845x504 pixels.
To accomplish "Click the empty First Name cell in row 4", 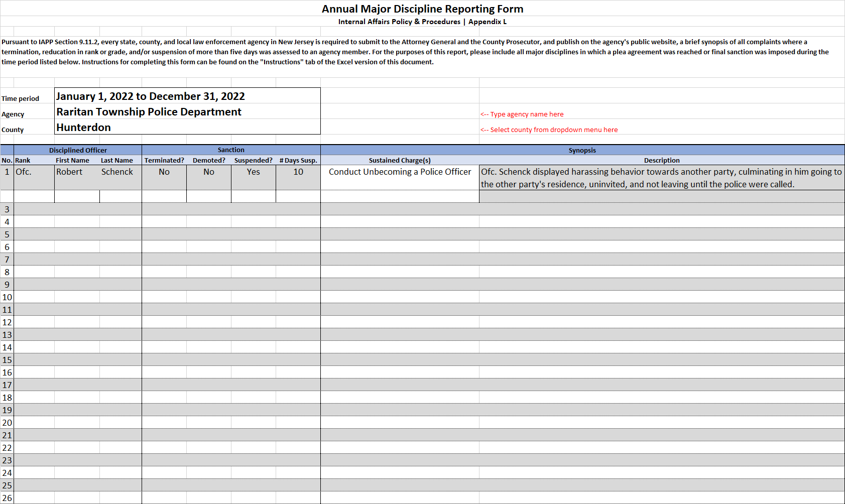I will 77,221.
